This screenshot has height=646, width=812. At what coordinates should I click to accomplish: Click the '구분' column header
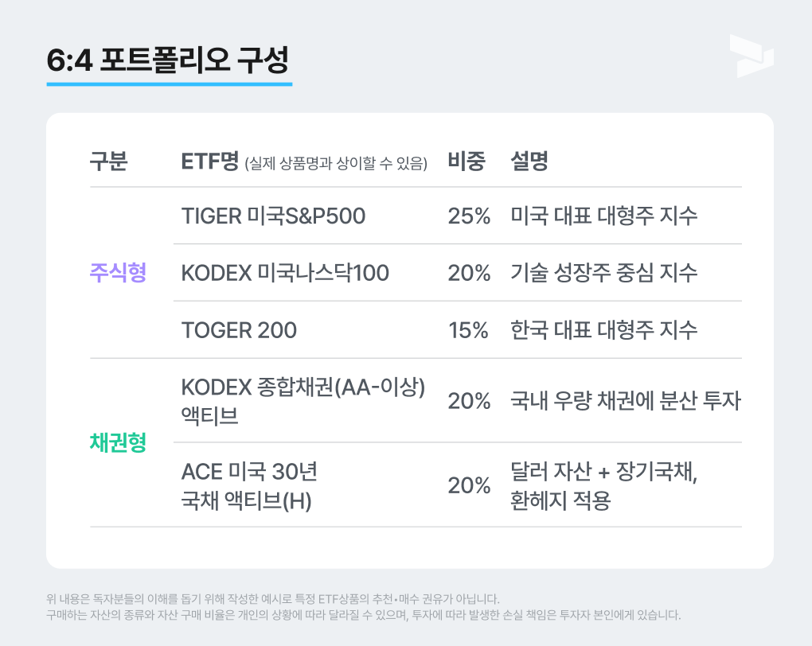109,161
